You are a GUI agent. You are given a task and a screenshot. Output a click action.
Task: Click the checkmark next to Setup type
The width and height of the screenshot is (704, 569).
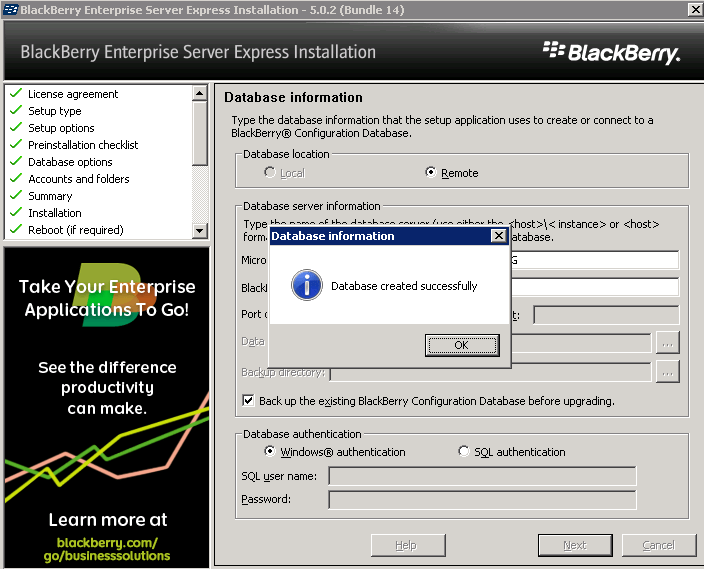point(15,111)
